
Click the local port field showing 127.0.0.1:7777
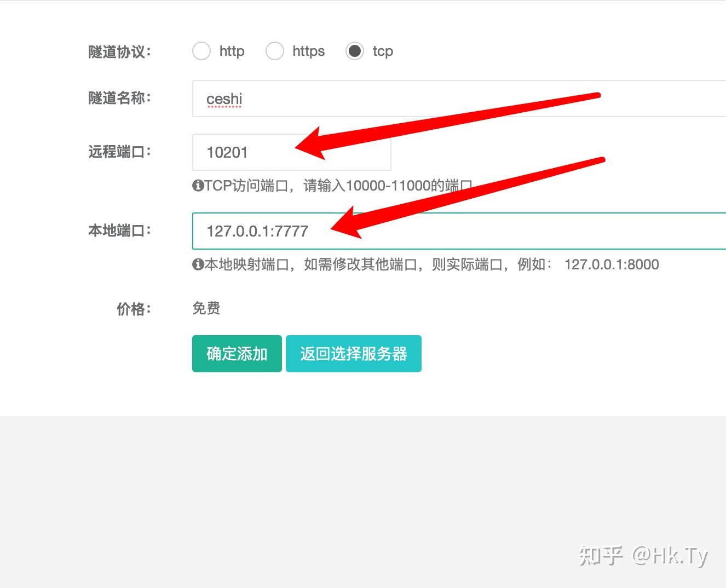459,231
